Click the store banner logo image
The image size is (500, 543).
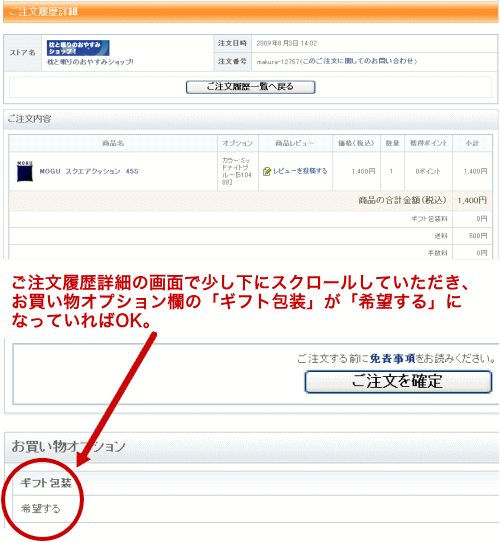pyautogui.click(x=78, y=48)
